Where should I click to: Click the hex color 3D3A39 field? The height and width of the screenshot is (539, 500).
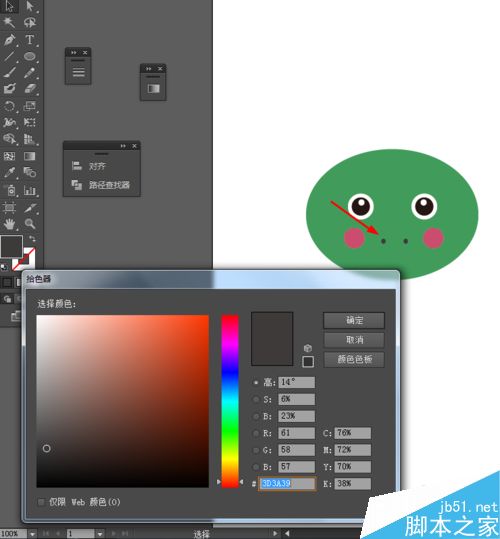click(x=287, y=484)
